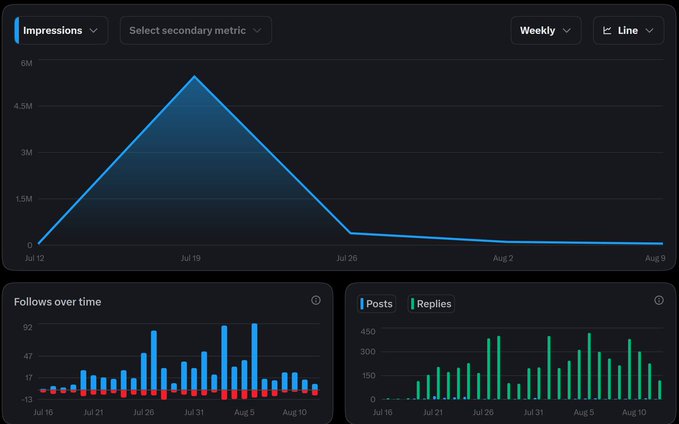Click the "4.5M" label on the Impressions axis

[x=23, y=106]
